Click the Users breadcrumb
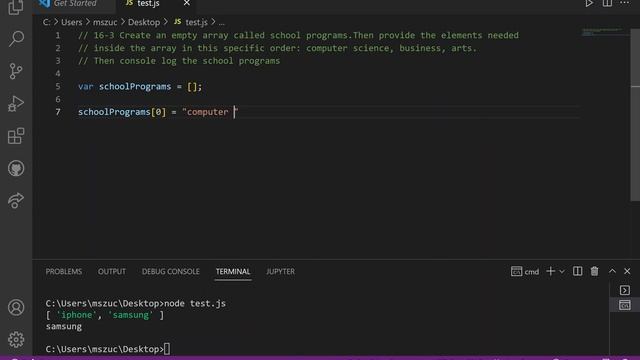Viewport: 640px width, 360px height. point(71,22)
